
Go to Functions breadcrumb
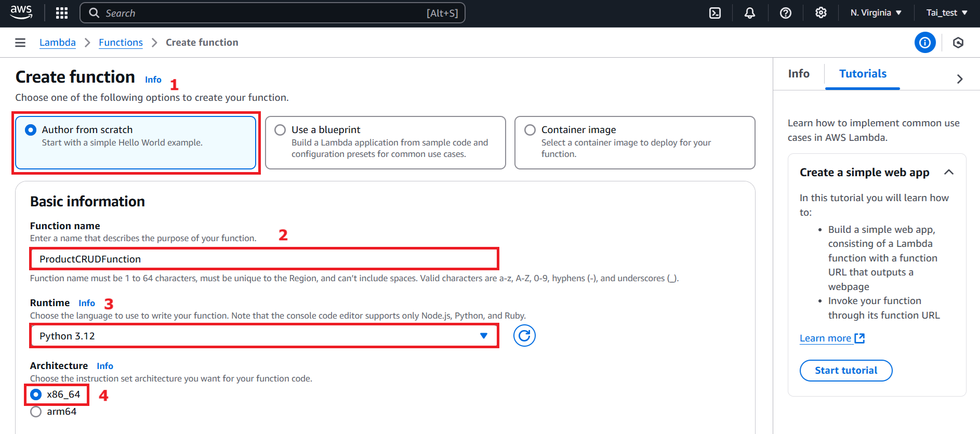(121, 43)
